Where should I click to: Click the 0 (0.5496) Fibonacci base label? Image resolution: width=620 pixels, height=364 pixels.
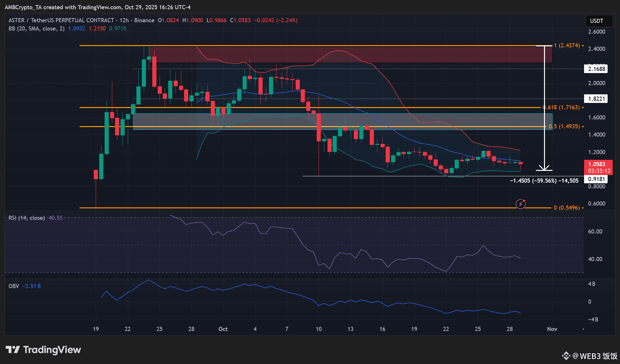[567, 208]
